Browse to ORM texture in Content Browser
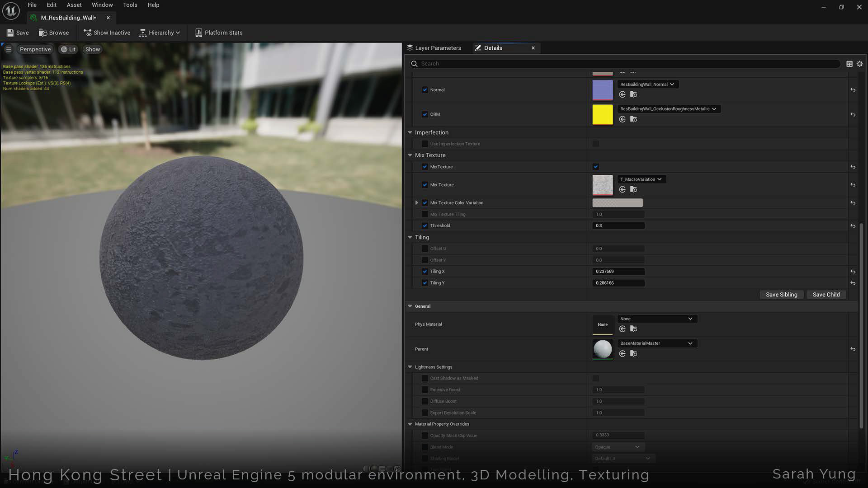Image resolution: width=868 pixels, height=488 pixels. [x=634, y=119]
